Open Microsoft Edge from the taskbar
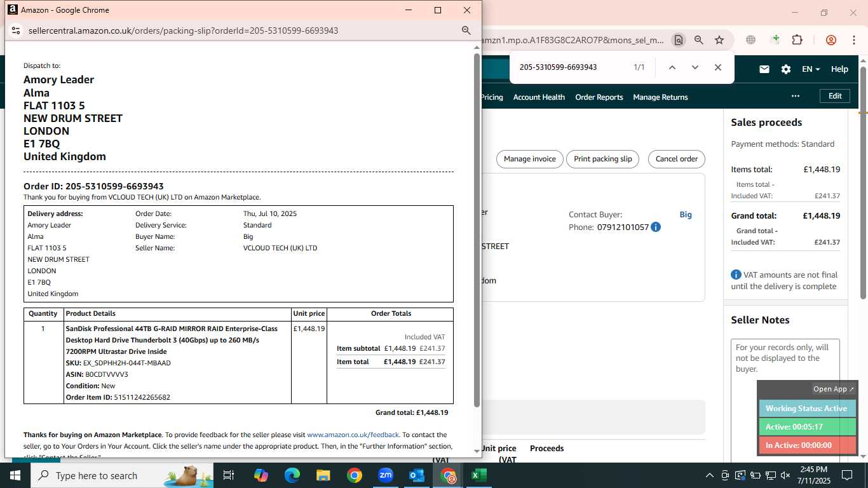868x488 pixels. 292,475
